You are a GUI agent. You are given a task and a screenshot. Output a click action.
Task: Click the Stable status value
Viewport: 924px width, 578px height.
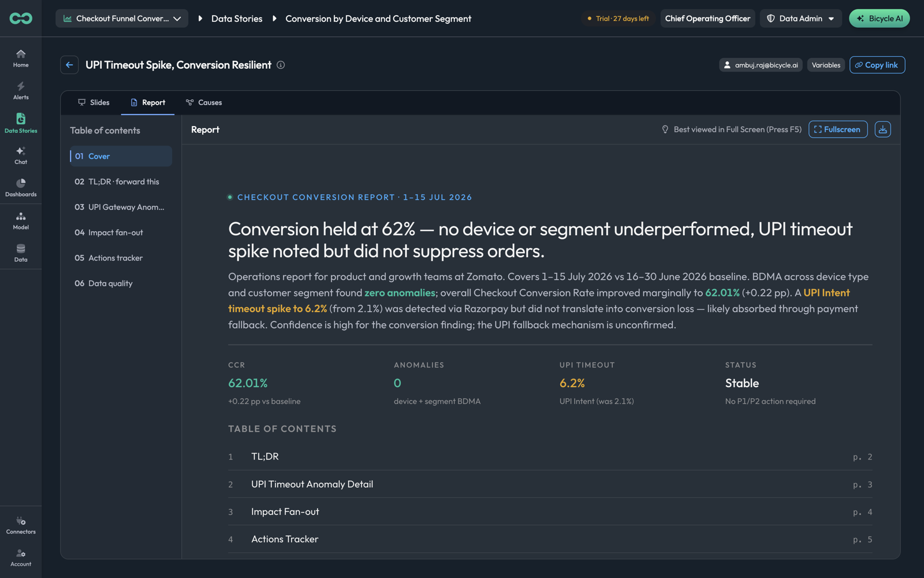pyautogui.click(x=742, y=383)
